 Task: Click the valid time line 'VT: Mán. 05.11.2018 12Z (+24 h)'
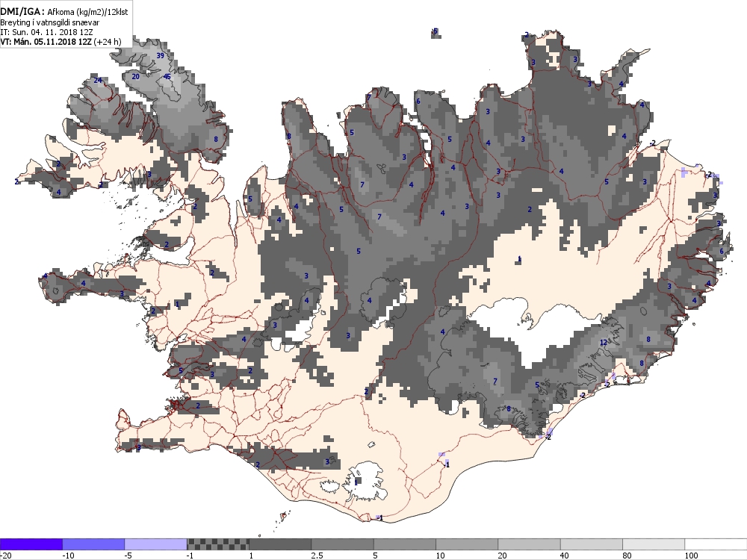(x=61, y=41)
